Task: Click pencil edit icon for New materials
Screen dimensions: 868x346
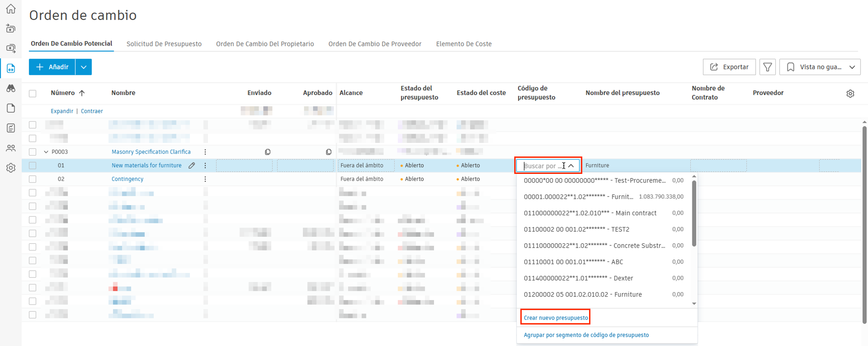Action: pos(191,165)
